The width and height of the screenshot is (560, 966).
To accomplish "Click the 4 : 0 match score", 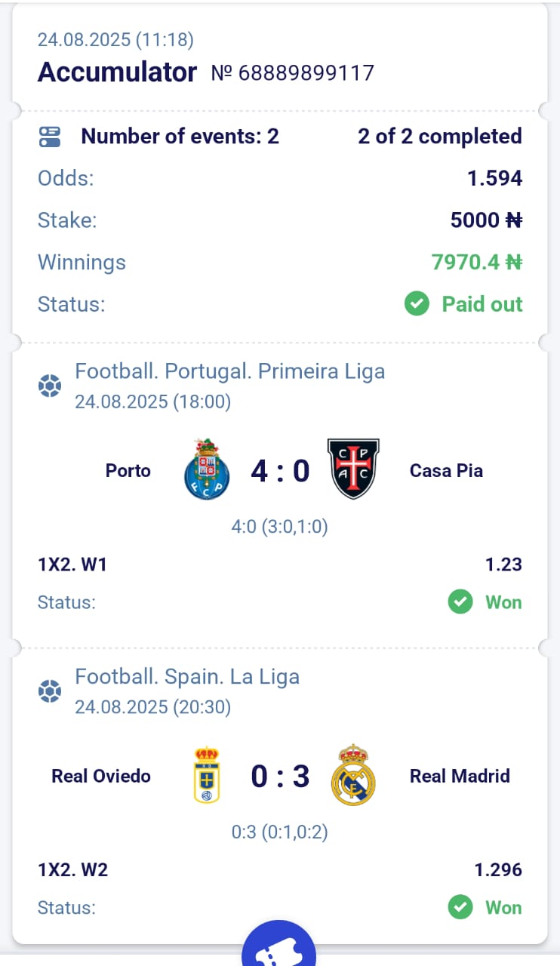I will click(x=280, y=471).
